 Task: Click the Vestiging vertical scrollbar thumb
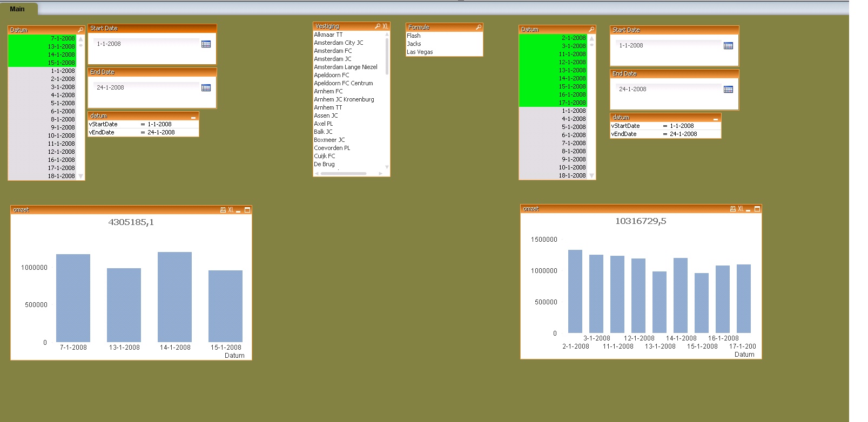[x=387, y=56]
